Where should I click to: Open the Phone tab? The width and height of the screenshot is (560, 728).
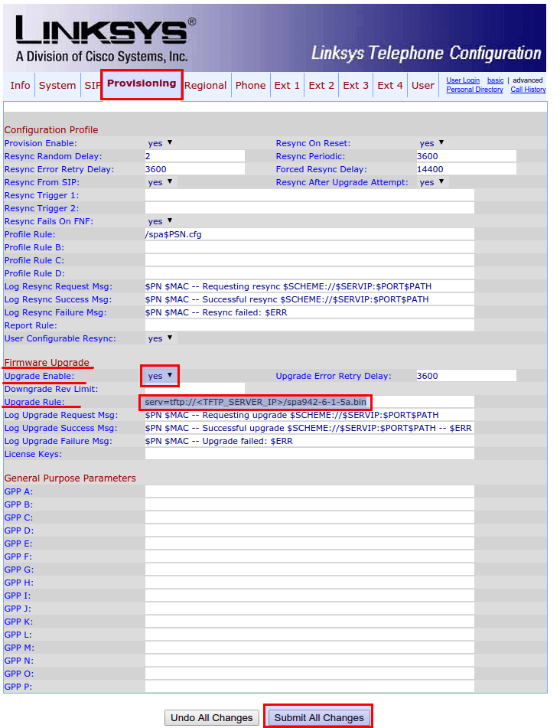click(250, 86)
